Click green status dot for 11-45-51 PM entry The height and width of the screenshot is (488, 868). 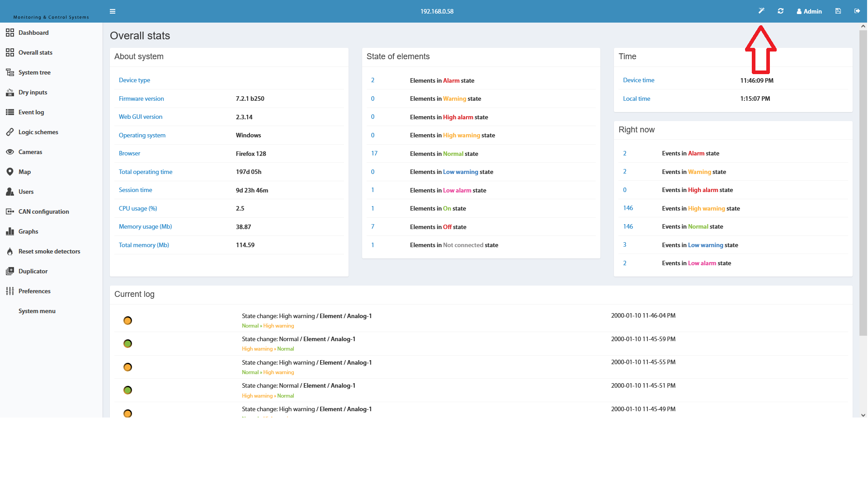point(127,390)
